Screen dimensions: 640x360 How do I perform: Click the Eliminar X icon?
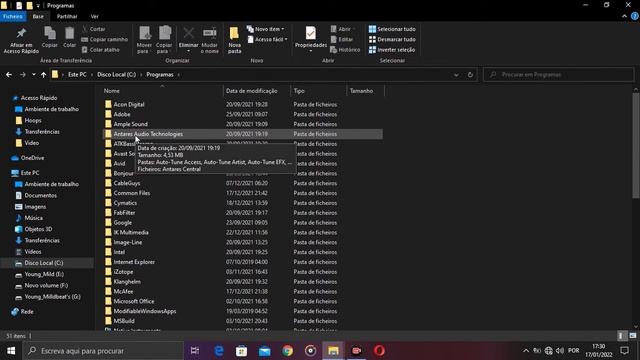[189, 33]
